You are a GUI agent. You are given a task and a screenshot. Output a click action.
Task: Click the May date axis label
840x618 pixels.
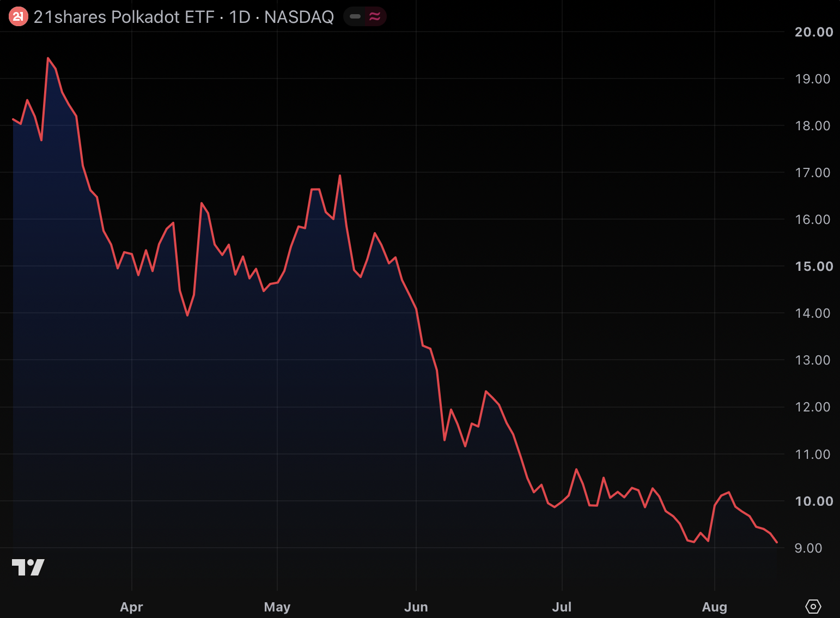277,607
